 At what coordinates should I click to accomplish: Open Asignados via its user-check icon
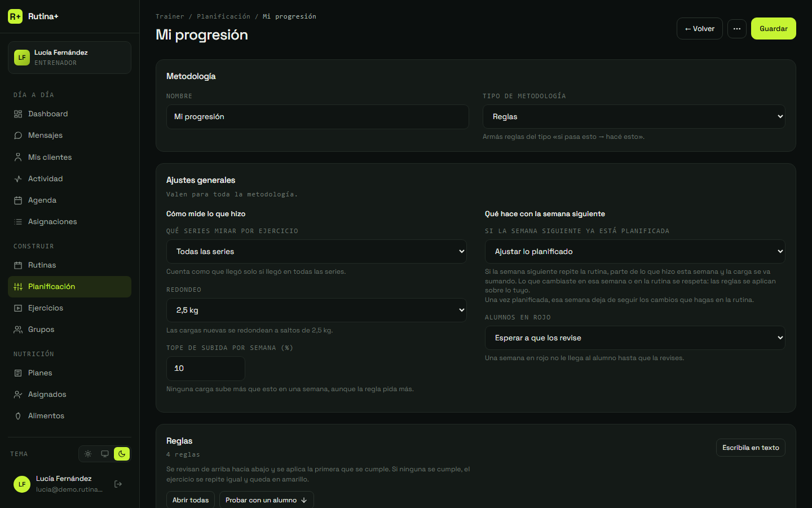click(x=18, y=395)
